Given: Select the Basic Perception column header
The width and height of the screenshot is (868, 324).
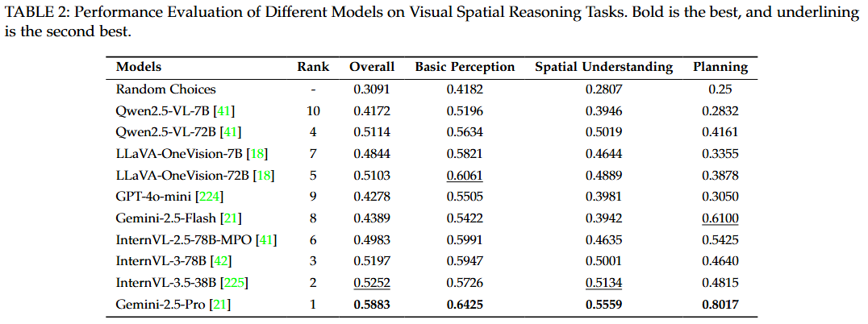Looking at the screenshot, I should tap(465, 68).
